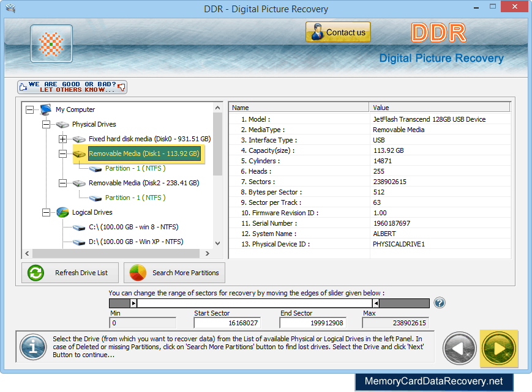Click the Physical Drives disk icon
Screen dimensions: 532x392
point(62,125)
